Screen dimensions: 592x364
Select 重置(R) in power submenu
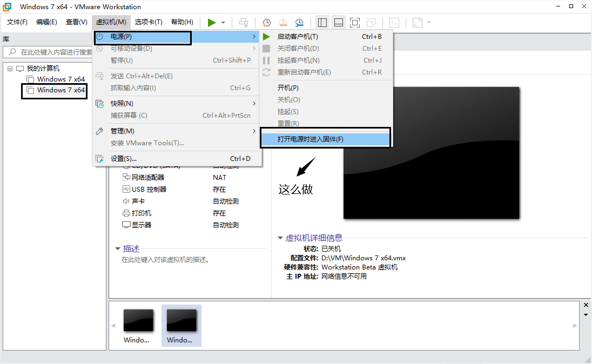[327, 124]
